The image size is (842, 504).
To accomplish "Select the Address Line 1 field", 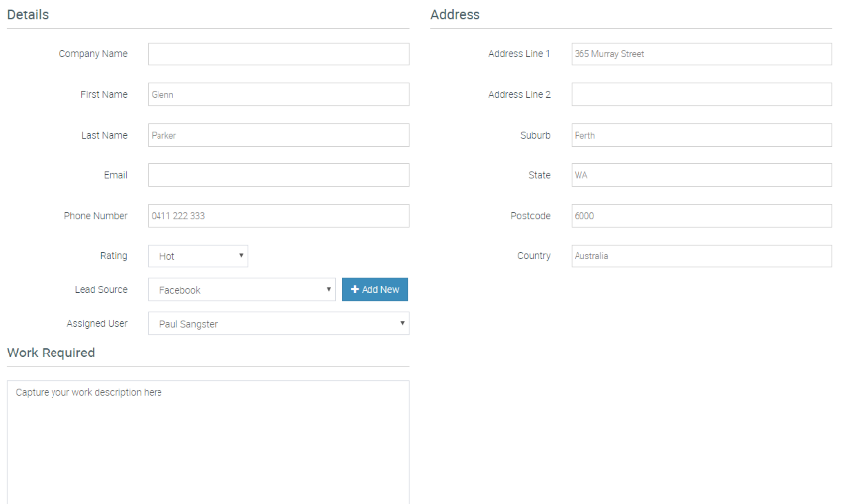I will [701, 54].
